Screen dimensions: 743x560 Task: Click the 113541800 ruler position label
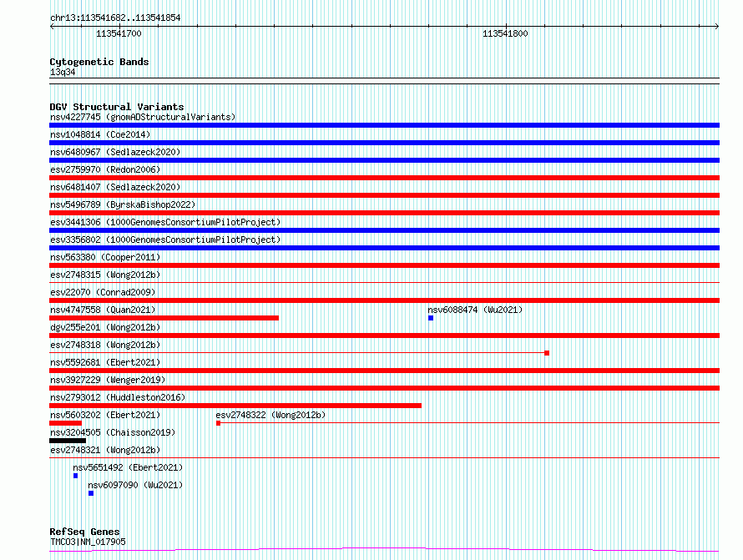(x=505, y=33)
